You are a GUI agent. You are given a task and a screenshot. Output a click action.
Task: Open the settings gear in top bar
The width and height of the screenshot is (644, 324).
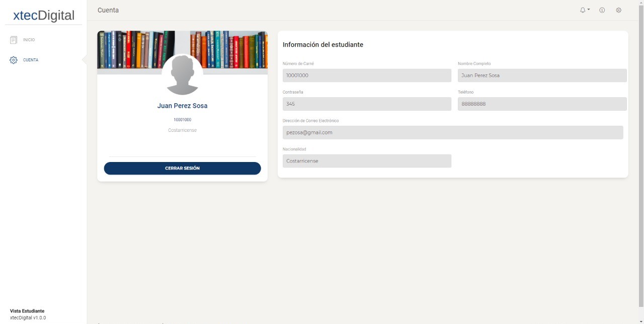(619, 10)
